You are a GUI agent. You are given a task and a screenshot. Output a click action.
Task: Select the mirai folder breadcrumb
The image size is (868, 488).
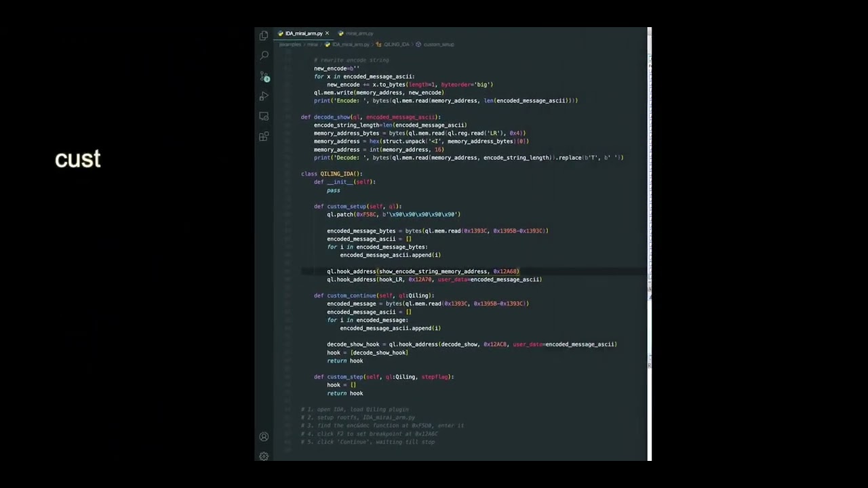[x=312, y=44]
